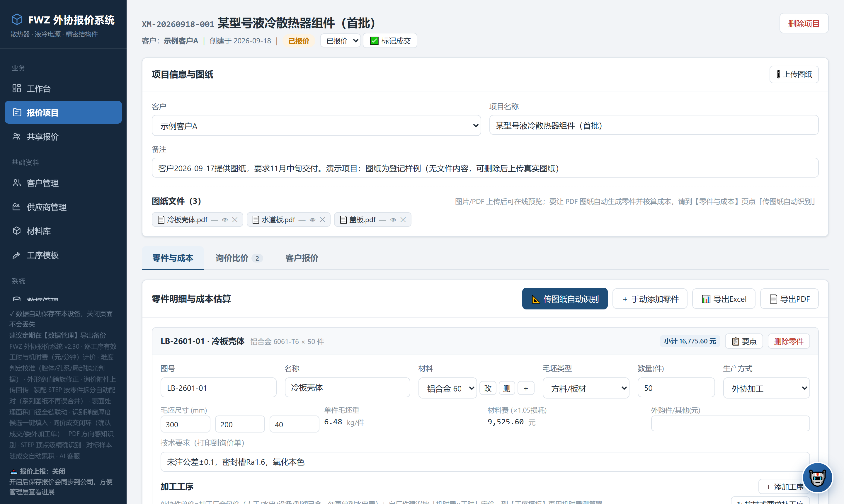Click 手动添加零件 button
This screenshot has width=844, height=504.
click(x=650, y=299)
